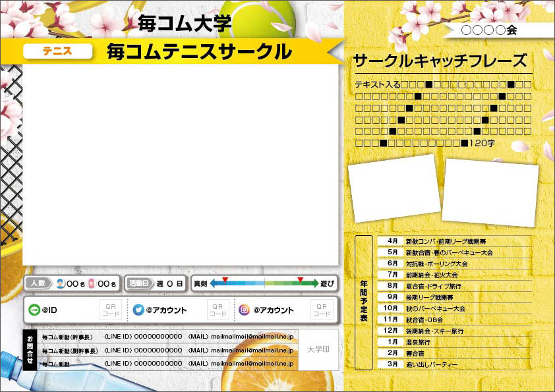Click the 12月 row 後期納会・スキー旅行

(x=455, y=331)
